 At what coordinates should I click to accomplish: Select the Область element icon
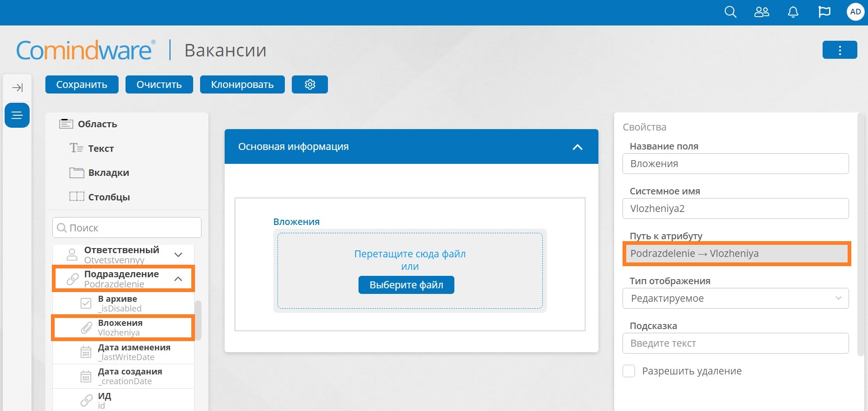pos(66,124)
